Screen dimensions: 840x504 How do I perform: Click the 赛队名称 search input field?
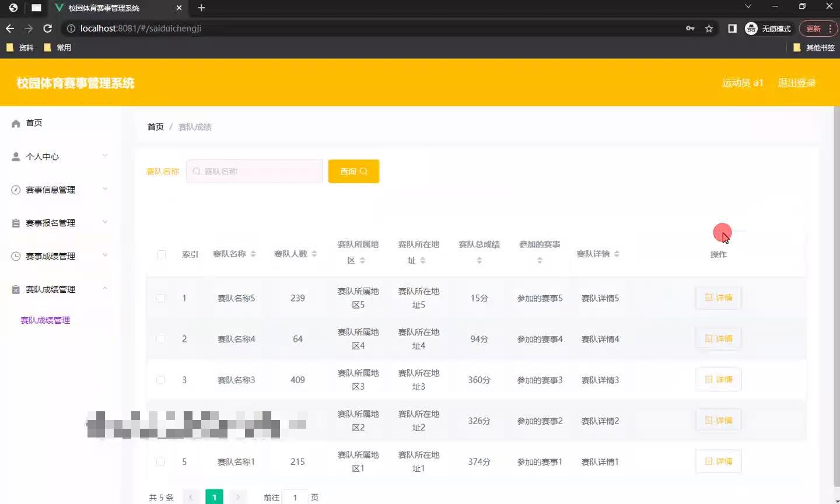pos(254,171)
